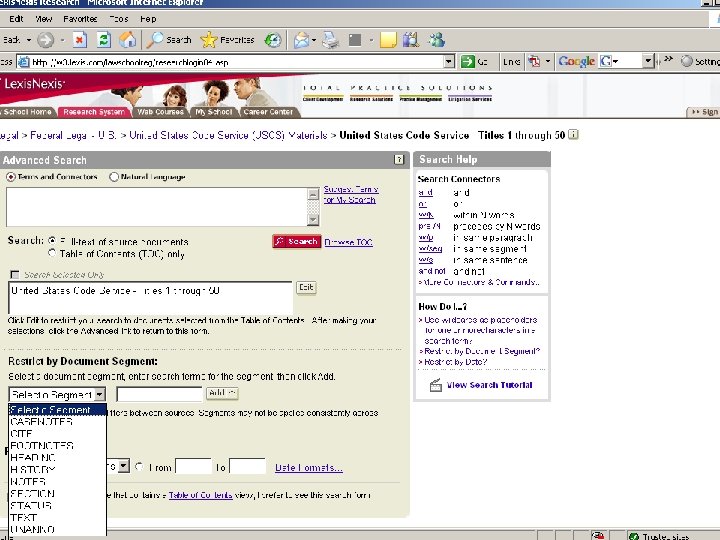Click the Add segment button
720x540 pixels.
[222, 393]
